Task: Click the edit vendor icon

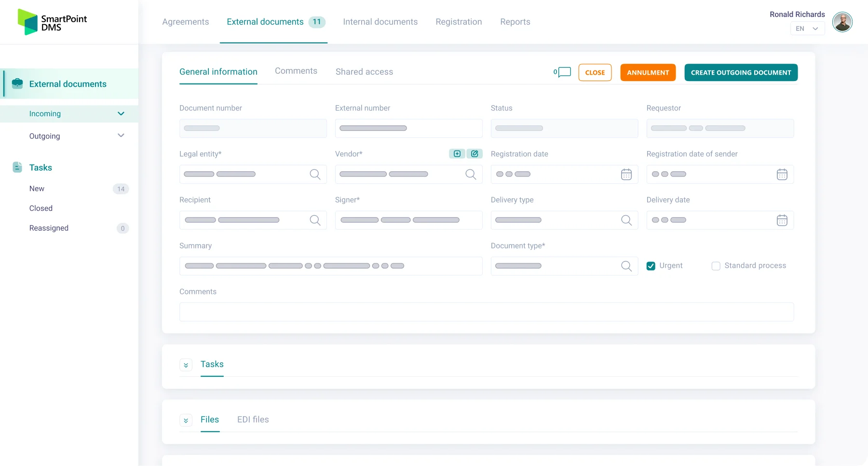Action: (x=475, y=153)
